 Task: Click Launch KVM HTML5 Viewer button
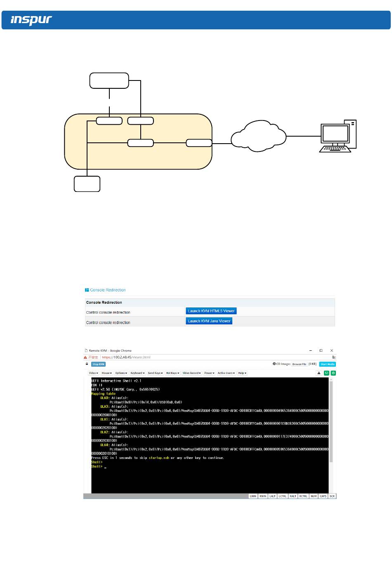pos(211,311)
